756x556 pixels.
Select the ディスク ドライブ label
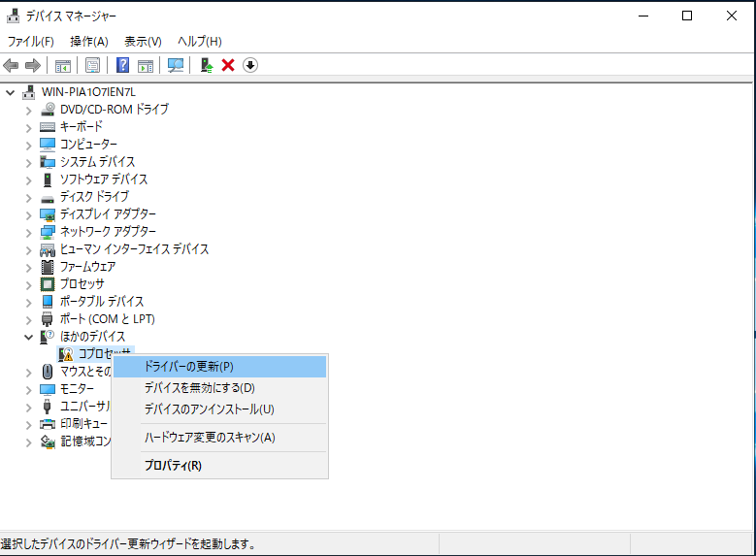coord(94,197)
